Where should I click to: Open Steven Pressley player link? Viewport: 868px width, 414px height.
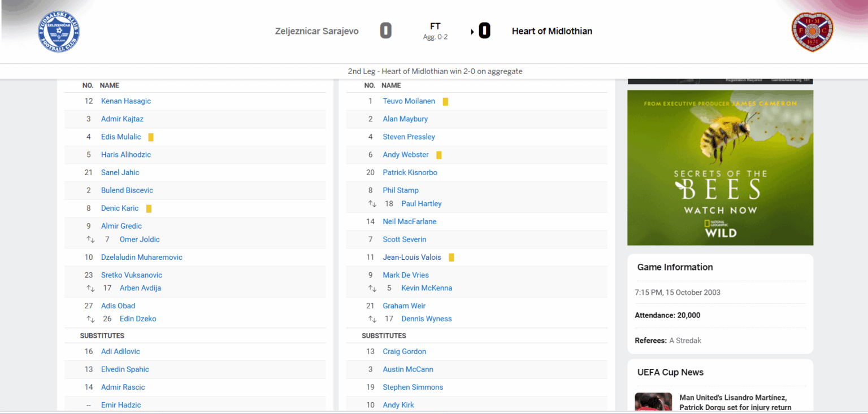409,137
